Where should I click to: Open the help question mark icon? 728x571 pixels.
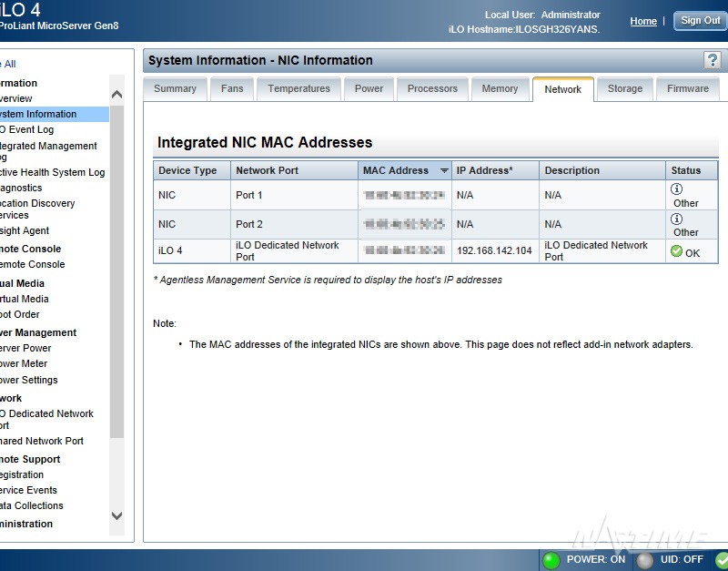[x=712, y=60]
